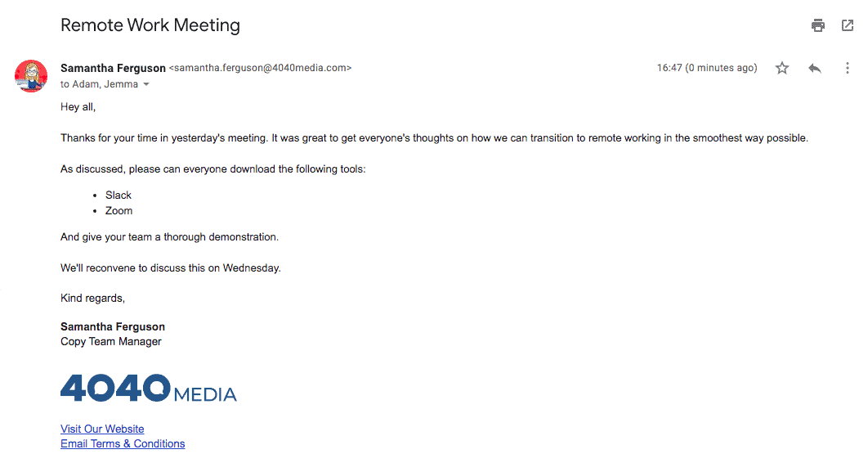Click the samantha.ferguson@4040media.com address
This screenshot has height=463, width=868.
click(x=260, y=68)
